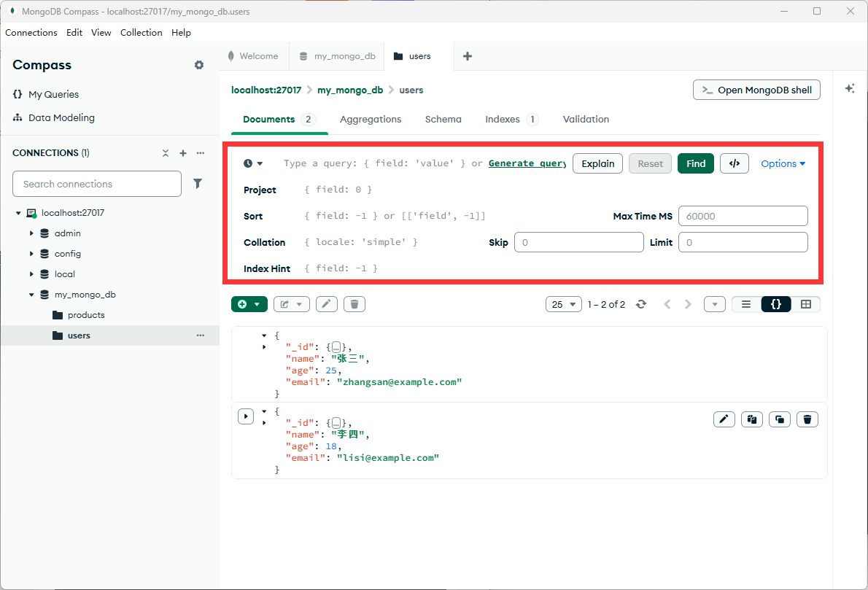
Task: Refresh the documents count icon
Action: click(641, 304)
